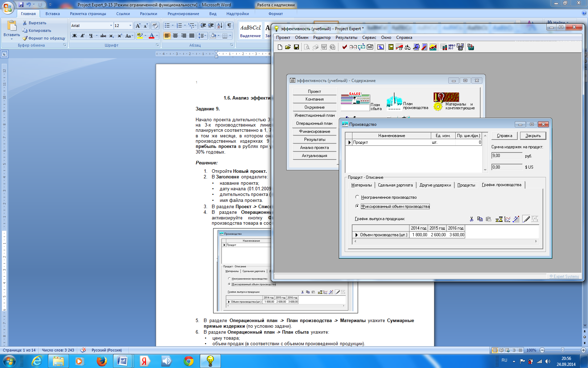The height and width of the screenshot is (368, 588).
Task: Open Yandex browser from the taskbar
Action: point(144,361)
